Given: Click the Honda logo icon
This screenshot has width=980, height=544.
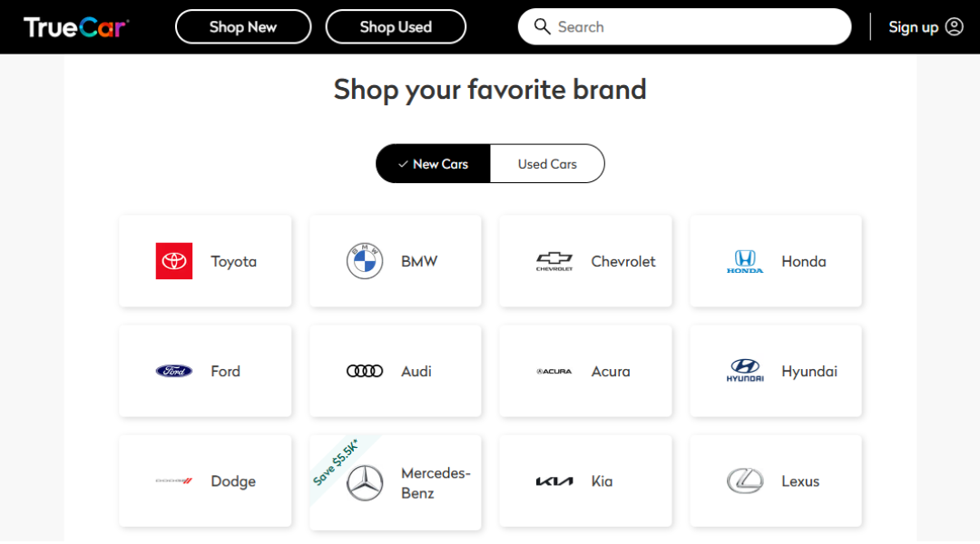Looking at the screenshot, I should [x=745, y=261].
